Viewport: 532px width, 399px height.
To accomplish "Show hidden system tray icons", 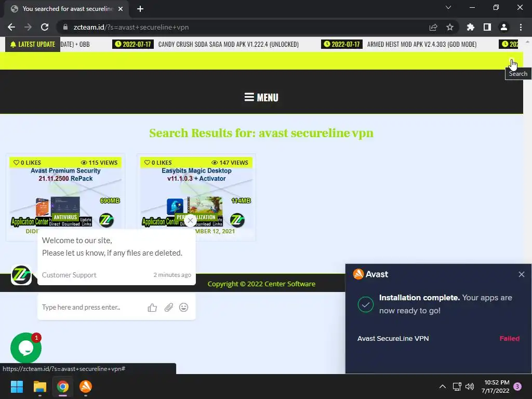I will pos(443,387).
